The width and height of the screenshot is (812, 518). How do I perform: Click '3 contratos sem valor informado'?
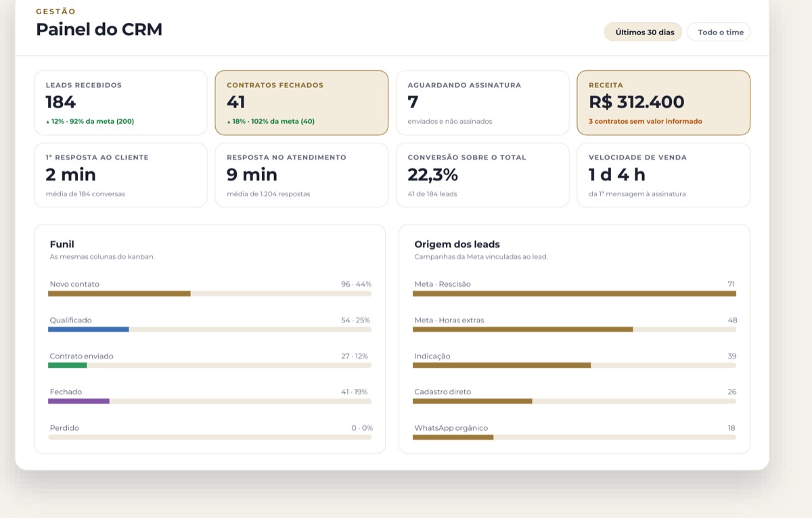coord(646,122)
